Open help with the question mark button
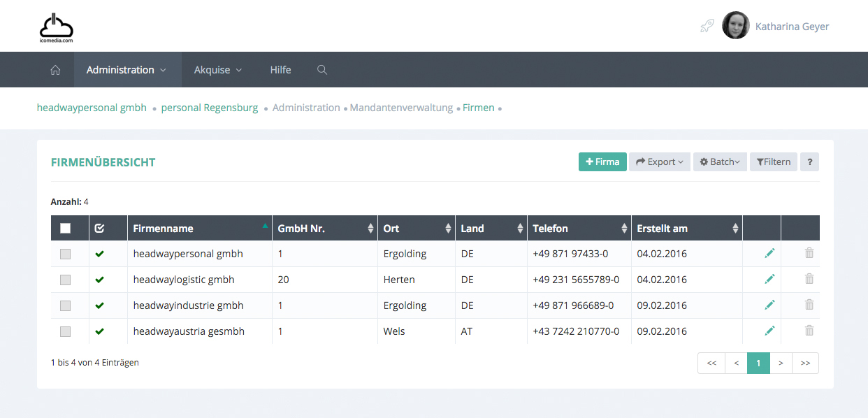Screen dimensions: 868x418 [x=809, y=162]
